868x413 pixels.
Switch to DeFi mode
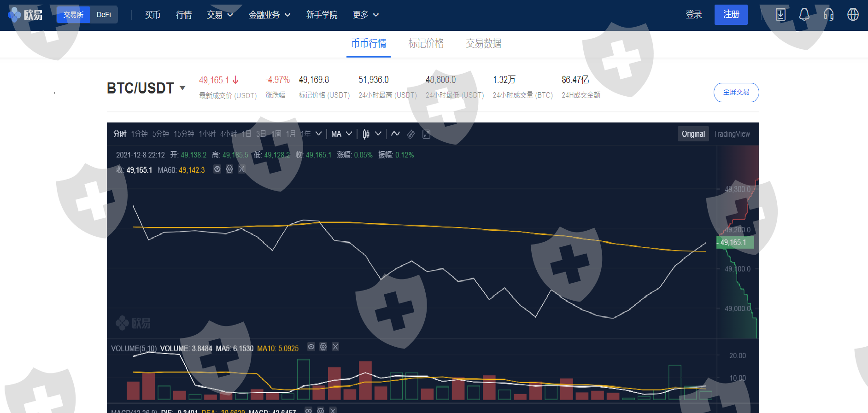(x=104, y=15)
